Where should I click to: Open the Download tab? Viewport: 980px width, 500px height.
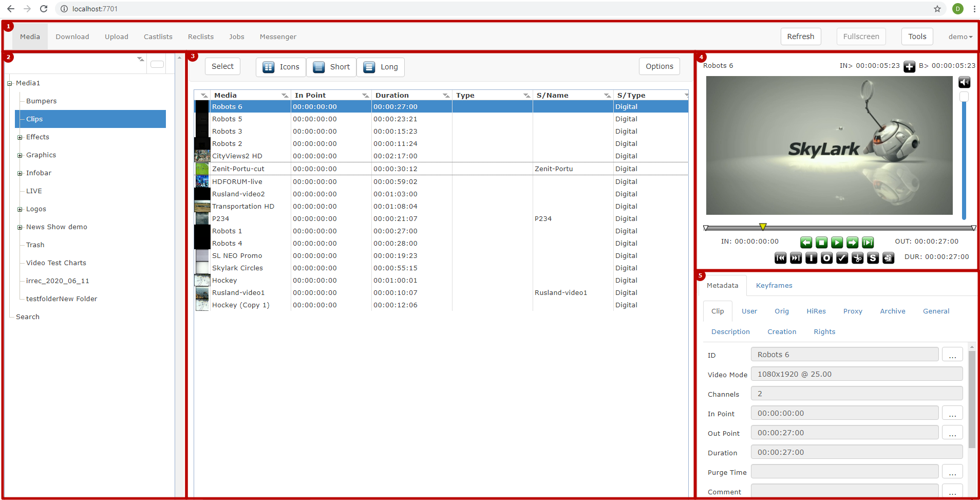click(x=72, y=37)
